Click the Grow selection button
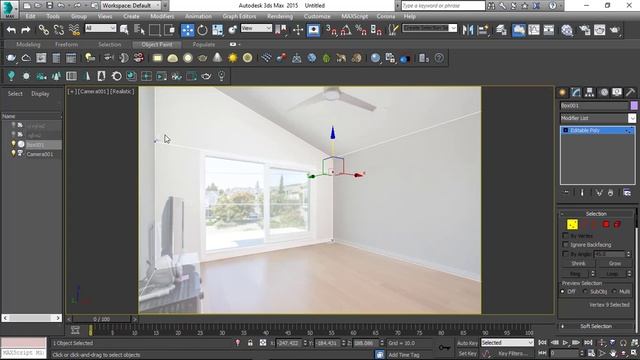 pos(615,264)
